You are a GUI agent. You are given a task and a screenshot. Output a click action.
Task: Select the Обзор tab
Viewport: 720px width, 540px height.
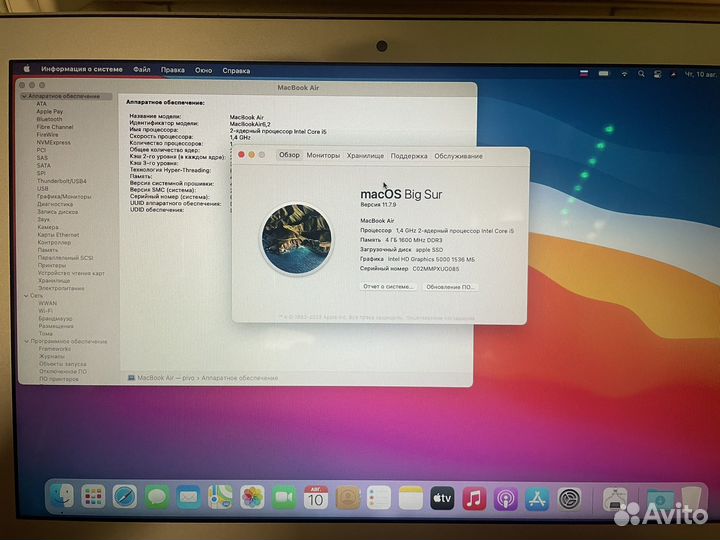pyautogui.click(x=289, y=155)
